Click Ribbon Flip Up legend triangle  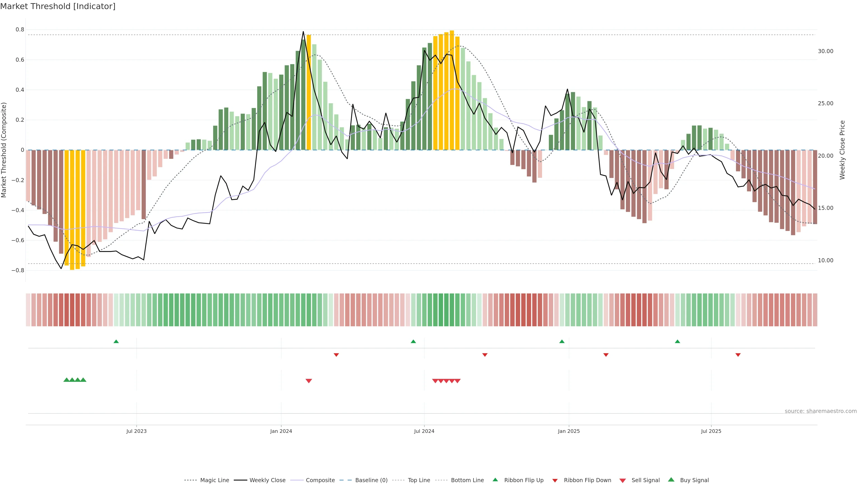pos(495,480)
